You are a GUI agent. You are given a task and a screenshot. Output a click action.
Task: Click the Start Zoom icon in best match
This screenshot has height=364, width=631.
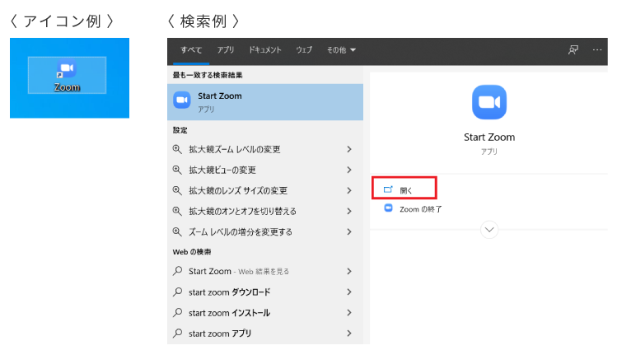182,100
